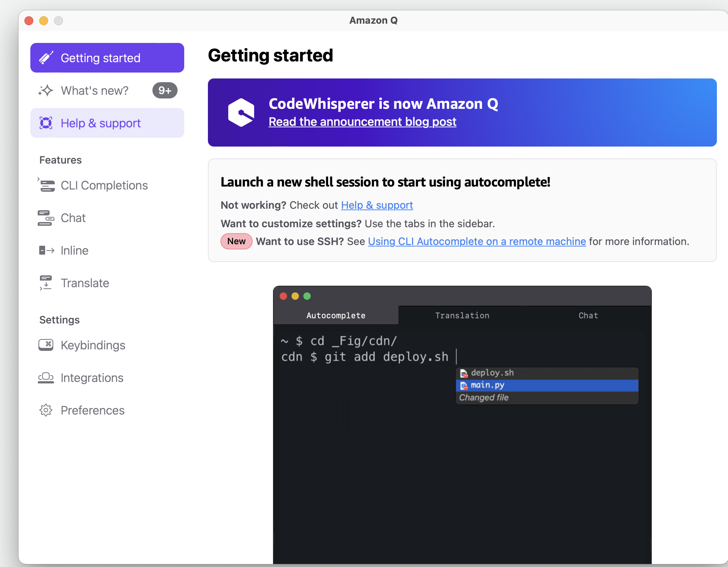Click the green dot in demo terminal
This screenshot has height=567, width=728.
coord(307,296)
